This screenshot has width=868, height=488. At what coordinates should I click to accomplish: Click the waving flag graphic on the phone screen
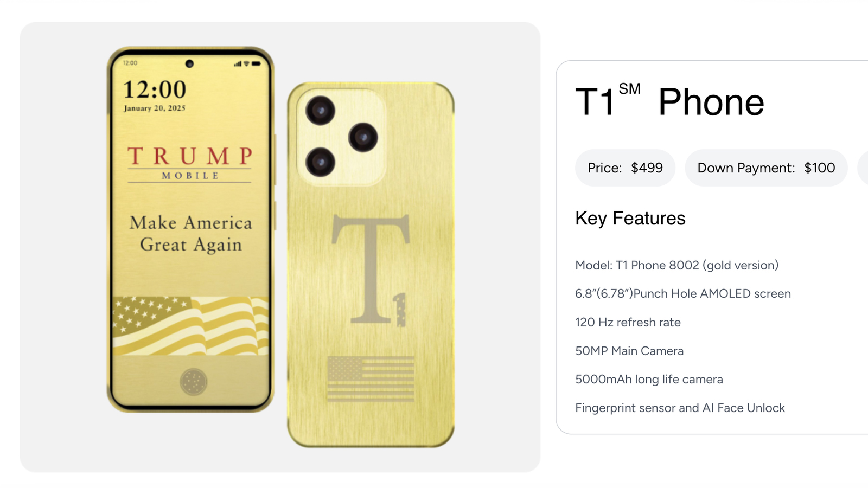pyautogui.click(x=190, y=326)
